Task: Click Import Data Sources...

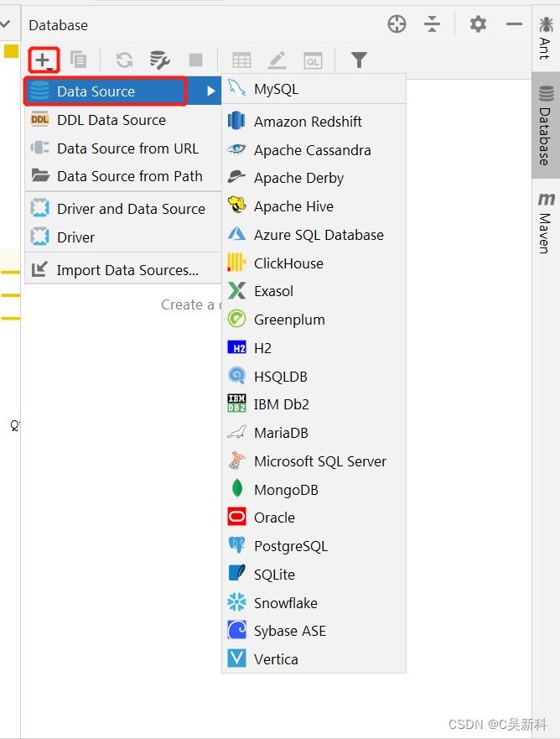Action: tap(123, 270)
